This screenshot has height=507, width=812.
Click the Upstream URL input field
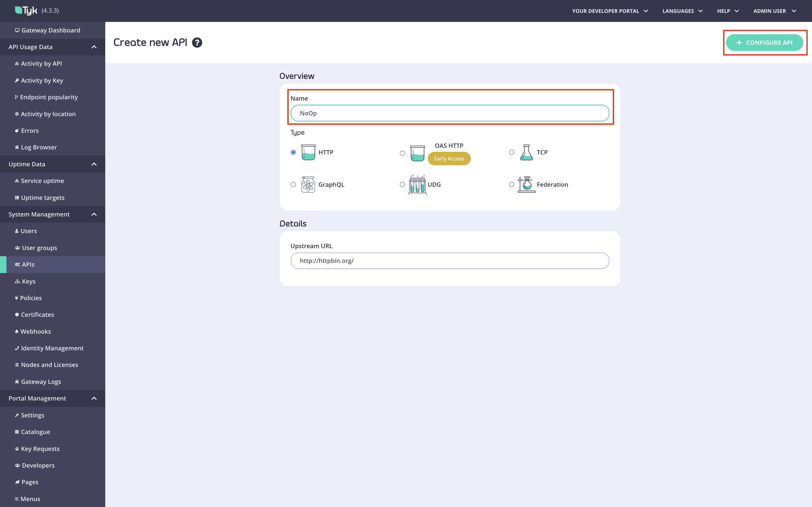[450, 260]
